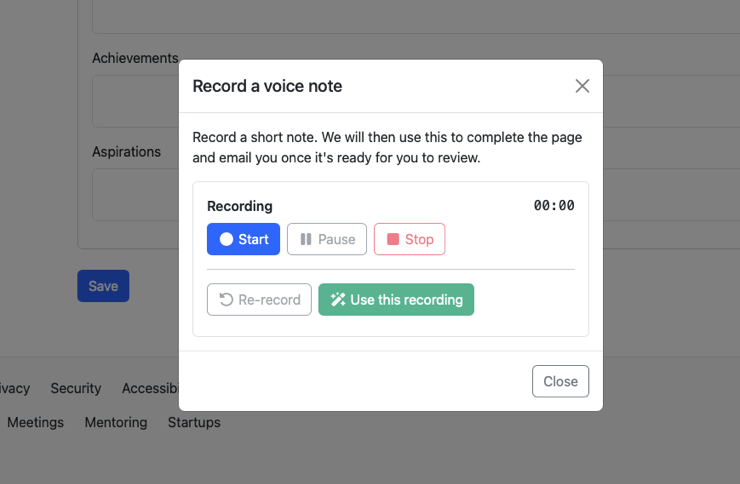Dismiss the dialog with the X icon

pyautogui.click(x=582, y=86)
